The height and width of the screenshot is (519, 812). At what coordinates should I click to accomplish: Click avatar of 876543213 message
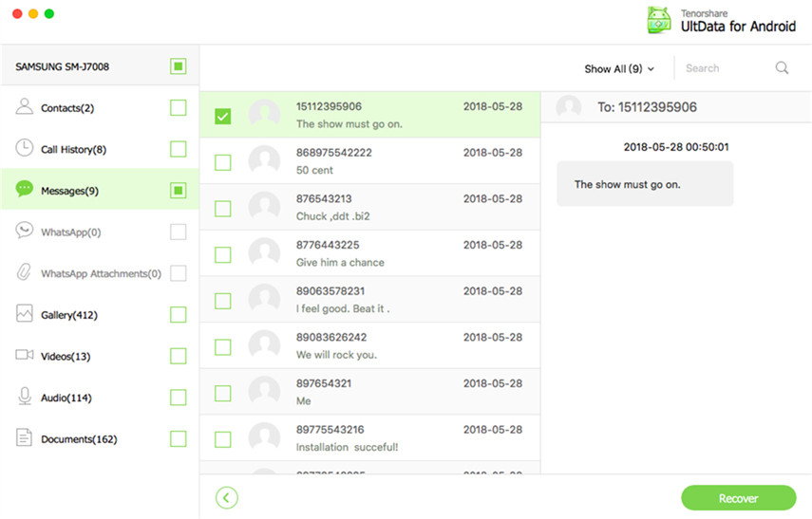(x=265, y=207)
